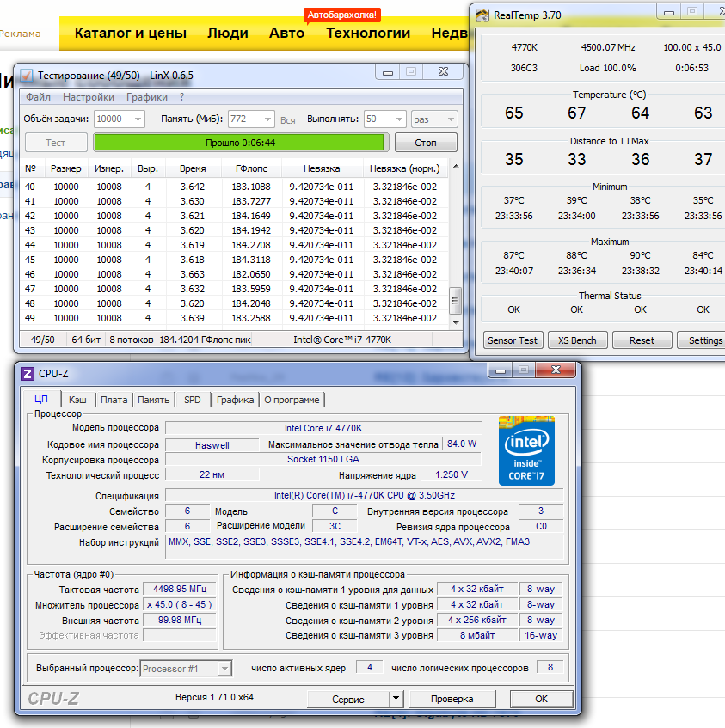The image size is (725, 728).
Task: Open the Графики menu in LinX
Action: tap(147, 97)
